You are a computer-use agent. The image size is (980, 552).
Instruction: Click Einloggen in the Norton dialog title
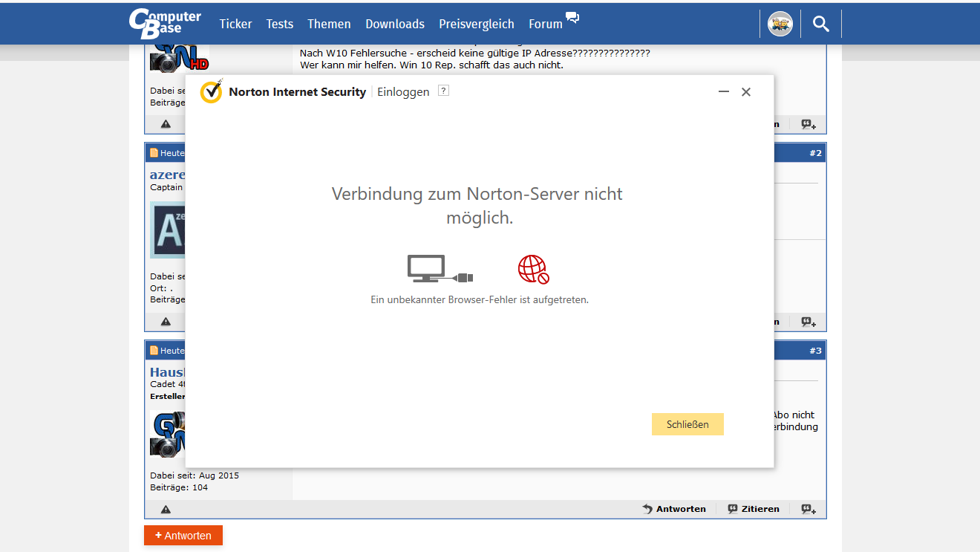[403, 92]
